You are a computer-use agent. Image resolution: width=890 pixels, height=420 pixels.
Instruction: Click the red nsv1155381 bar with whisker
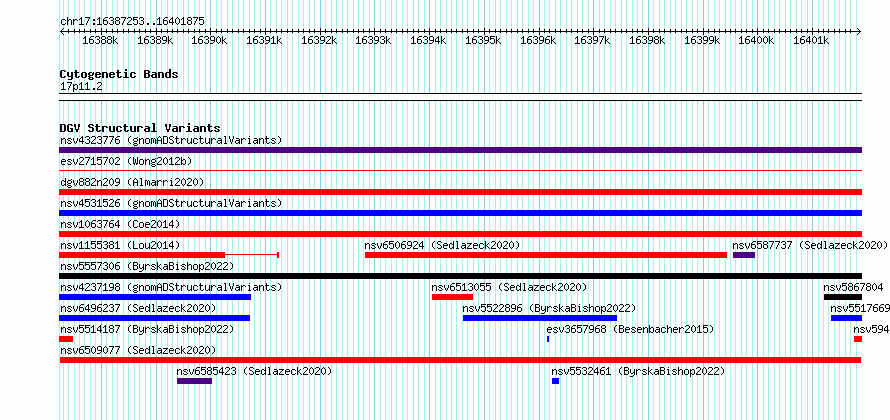[x=169, y=255]
